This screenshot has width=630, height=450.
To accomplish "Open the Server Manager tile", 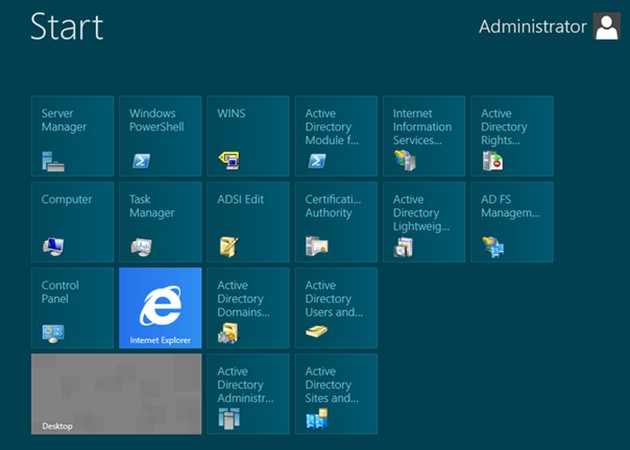I will 72,136.
